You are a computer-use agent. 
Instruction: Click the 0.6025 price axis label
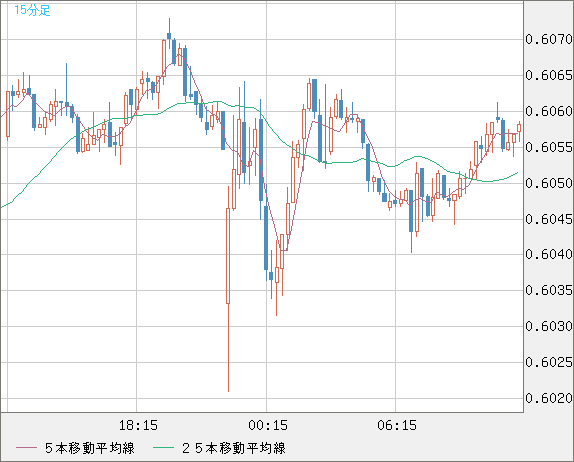[x=549, y=362]
